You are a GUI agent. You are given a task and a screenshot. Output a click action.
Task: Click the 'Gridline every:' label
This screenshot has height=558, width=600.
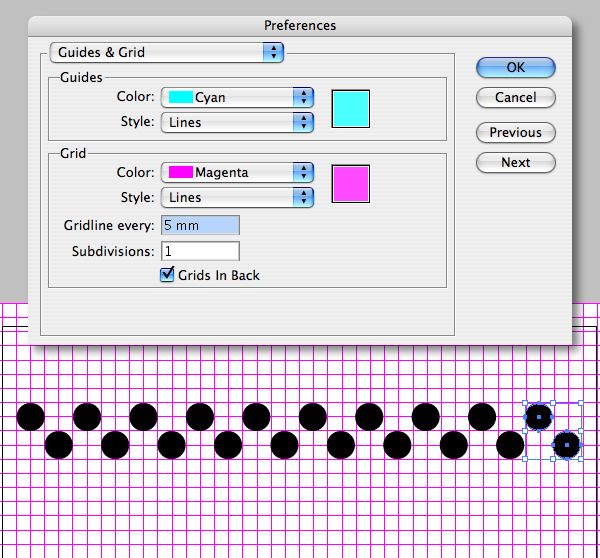point(109,225)
